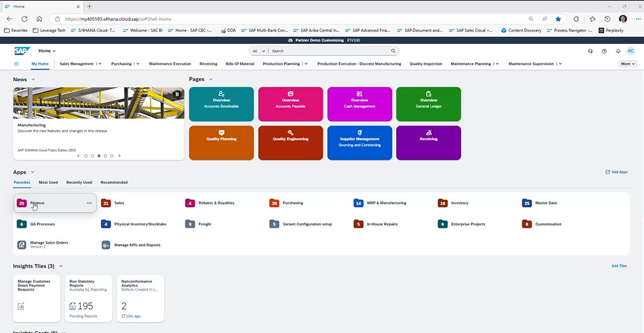This screenshot has height=333, width=644.
Task: Open the support headset icon
Action: click(x=590, y=51)
